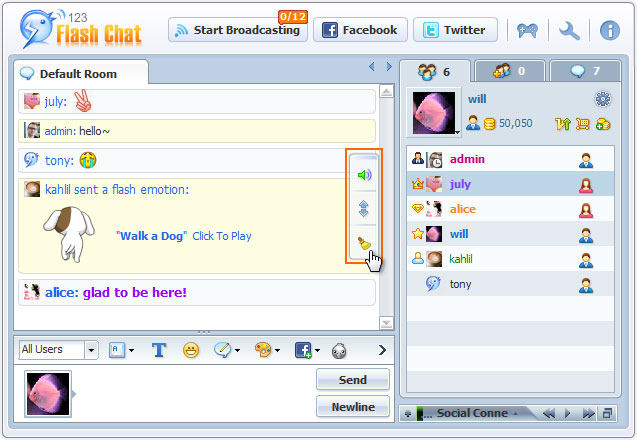637x440 pixels.
Task: Open will's avatar dropdown arrow
Action: pos(457,132)
